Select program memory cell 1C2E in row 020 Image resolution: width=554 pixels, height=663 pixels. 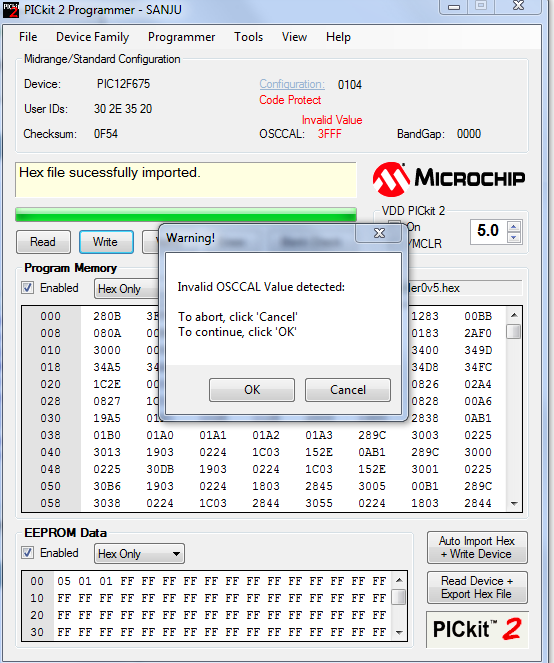pos(107,384)
